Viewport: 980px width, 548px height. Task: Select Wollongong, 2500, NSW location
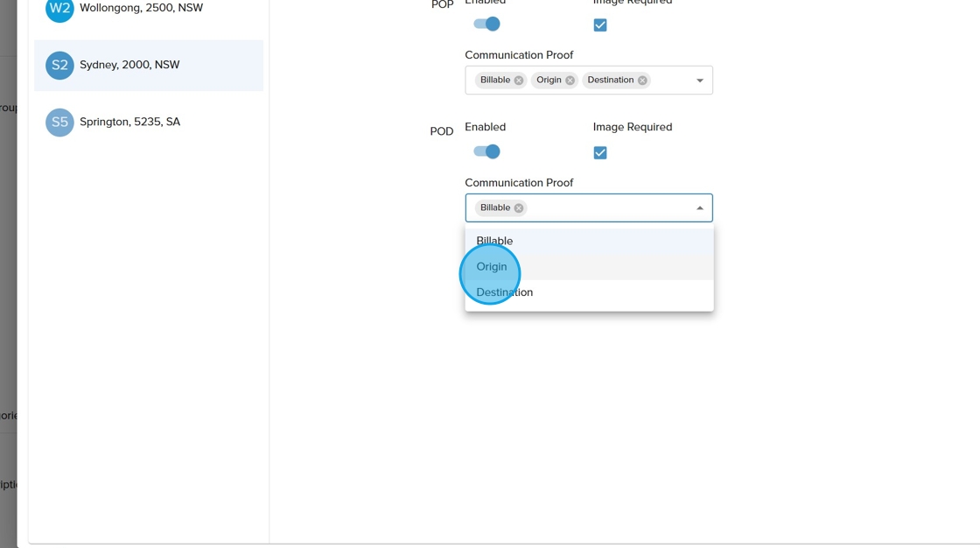pos(141,8)
